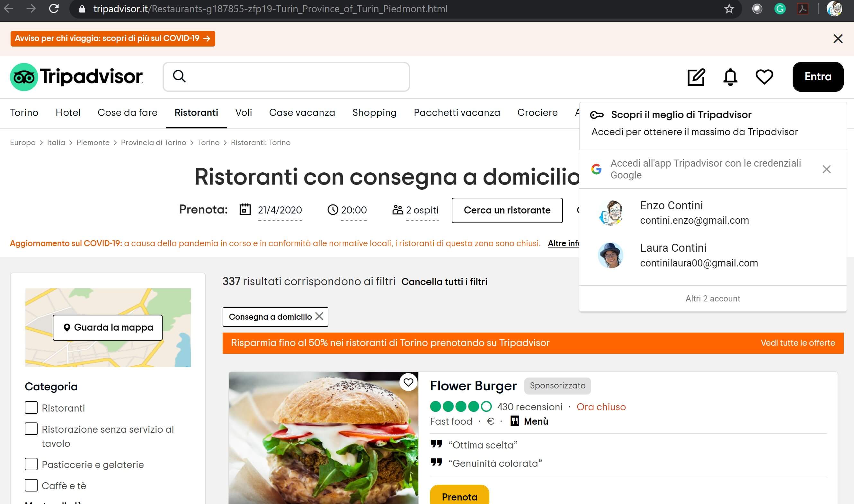The image size is (854, 504).
Task: Open the 2 ospiti guests selector
Action: click(422, 210)
